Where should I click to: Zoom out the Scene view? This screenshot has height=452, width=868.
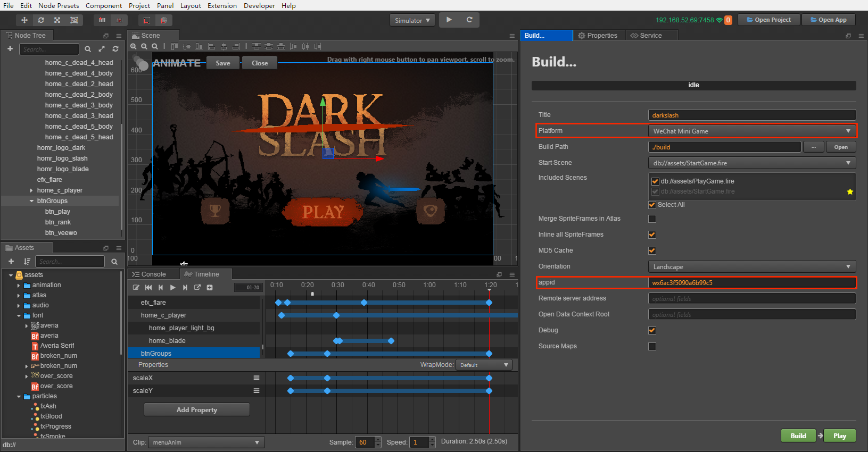point(144,46)
